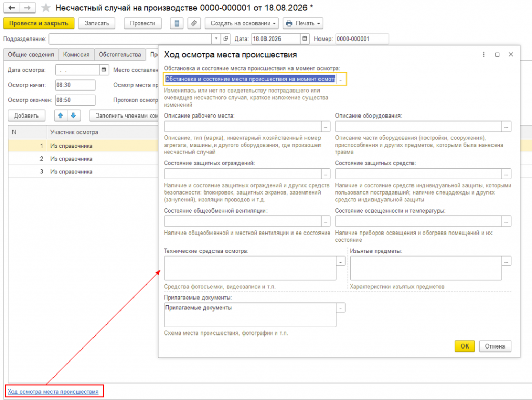
Task: Click into the Осмотр начат time field
Action: [75, 85]
